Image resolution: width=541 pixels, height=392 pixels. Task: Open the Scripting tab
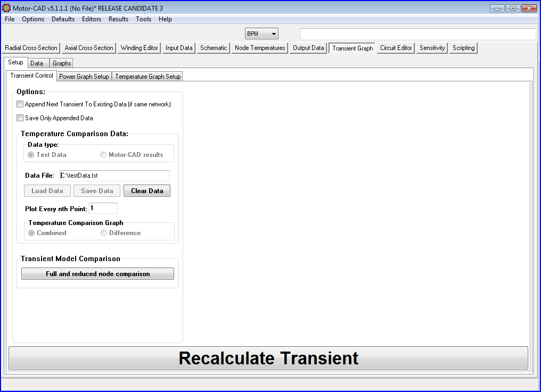coord(464,48)
